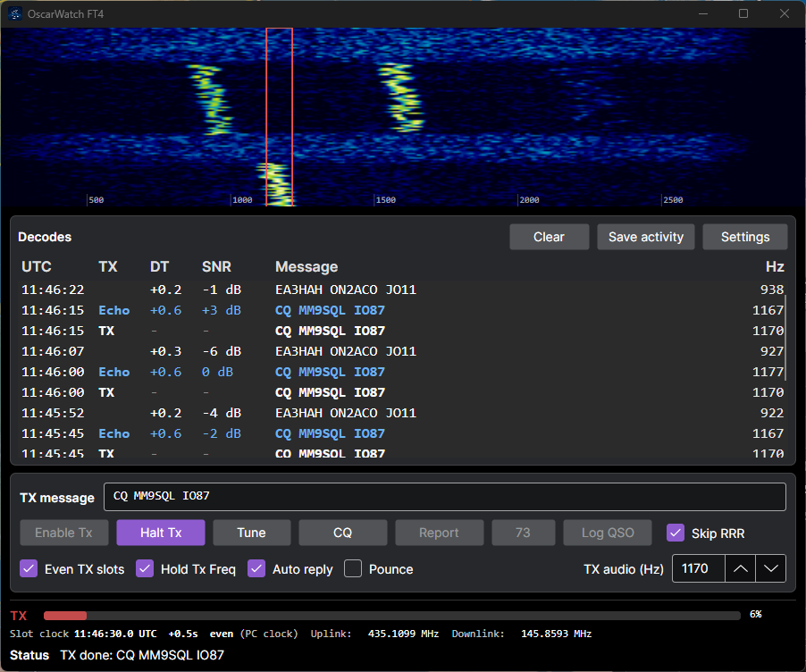Maximize the OscarWatch FT4 window
This screenshot has height=672, width=806.
click(x=743, y=14)
